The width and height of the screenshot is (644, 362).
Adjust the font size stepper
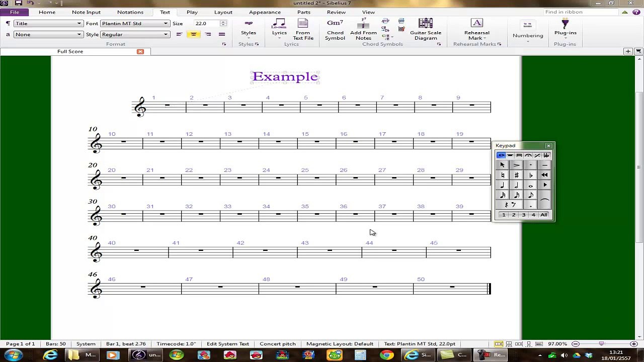[x=223, y=24]
